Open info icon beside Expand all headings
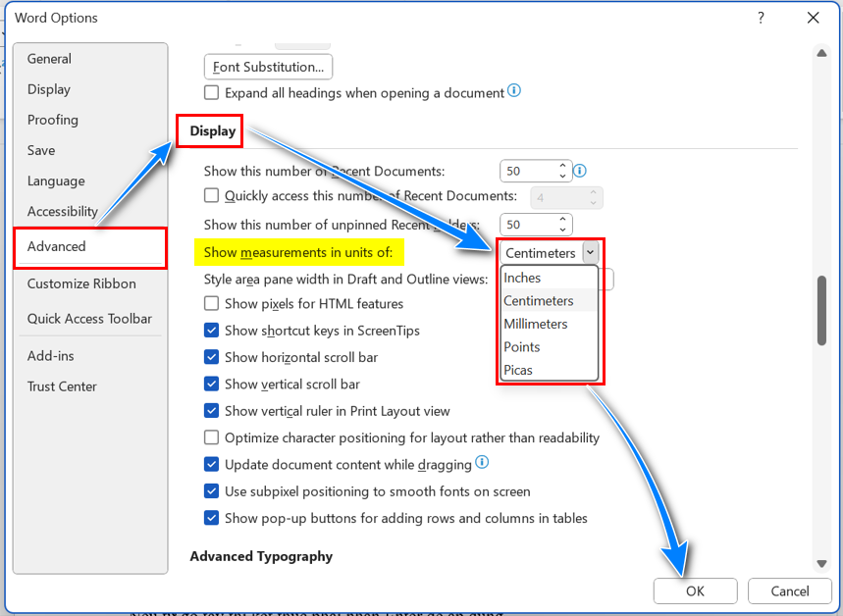 [514, 91]
